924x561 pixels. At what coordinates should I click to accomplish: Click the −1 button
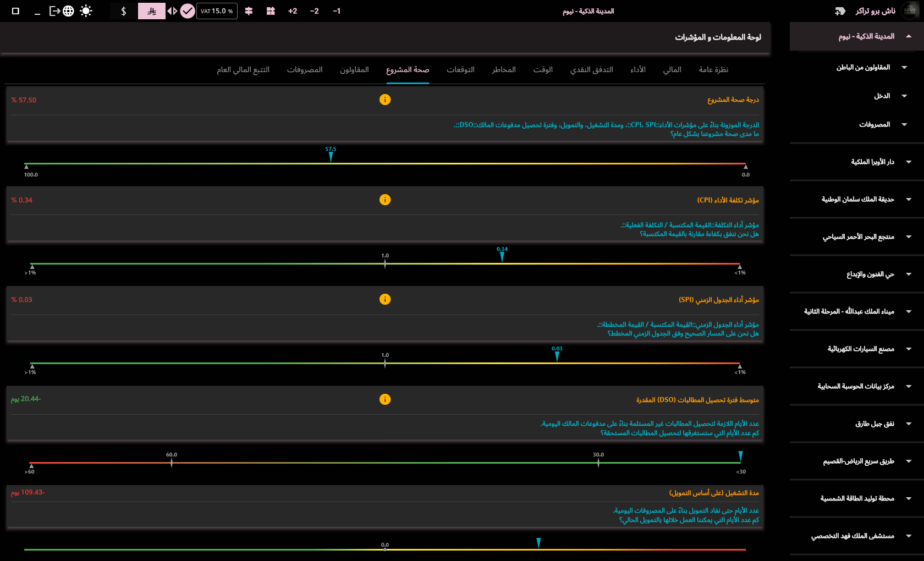pyautogui.click(x=337, y=11)
